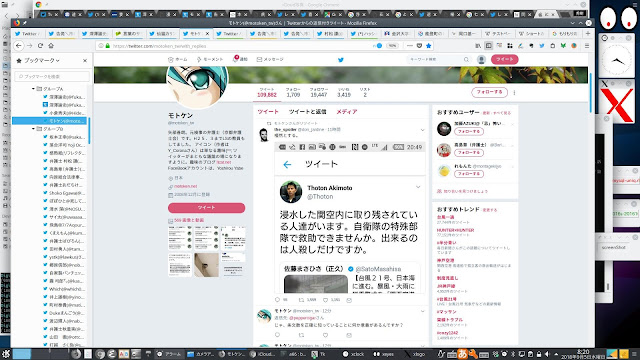Select the highlighted モトケン bookmark
Screen dimensions: 640x360
coord(50,121)
